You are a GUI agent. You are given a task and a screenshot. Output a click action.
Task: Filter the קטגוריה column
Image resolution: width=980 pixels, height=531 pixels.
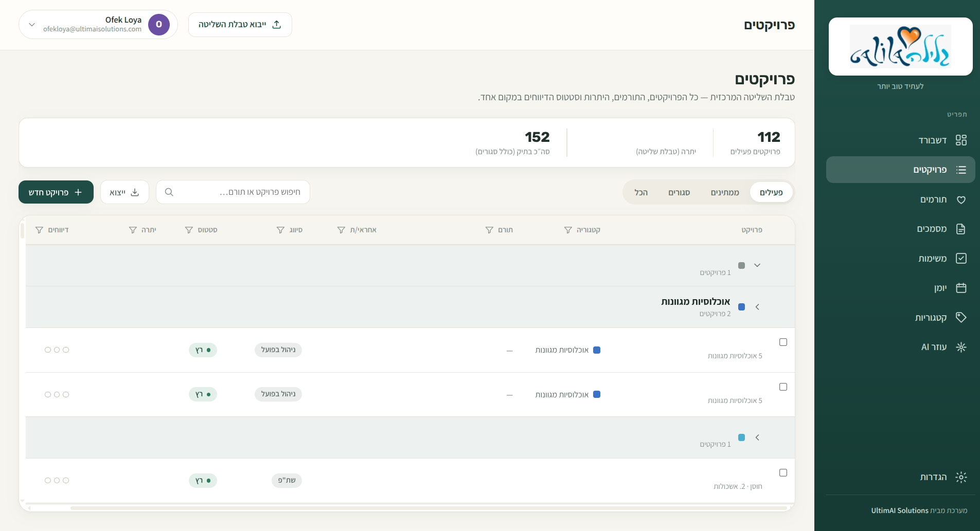[568, 230]
